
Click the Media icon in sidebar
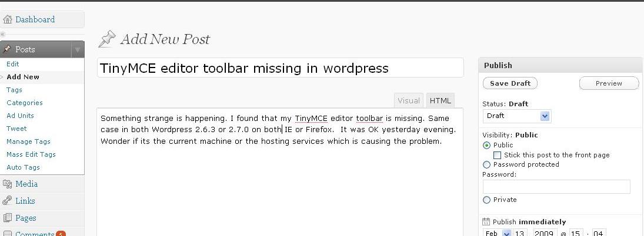click(8, 184)
